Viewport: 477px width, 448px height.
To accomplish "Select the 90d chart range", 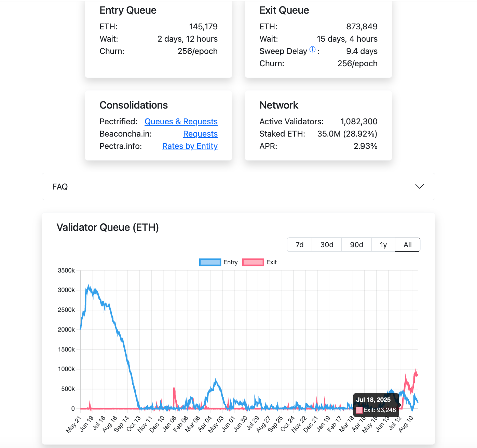I will click(x=356, y=244).
